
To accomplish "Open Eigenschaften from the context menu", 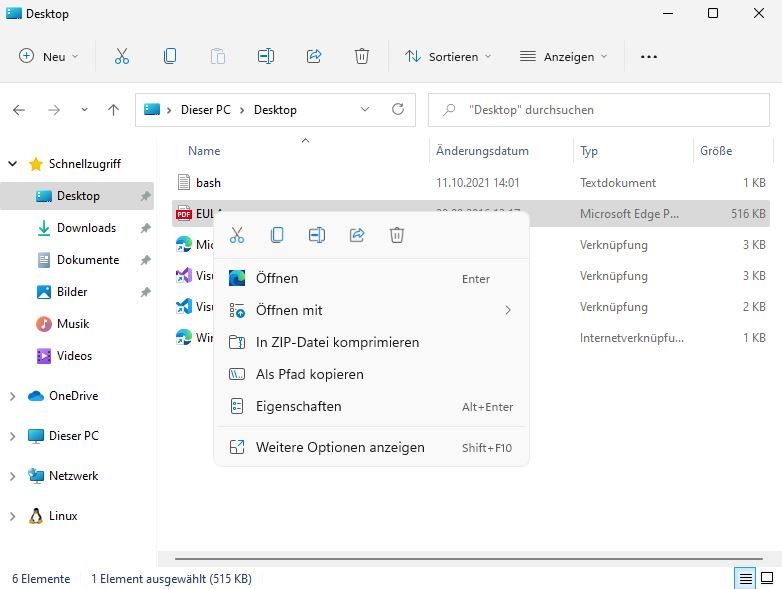I will click(x=371, y=406).
